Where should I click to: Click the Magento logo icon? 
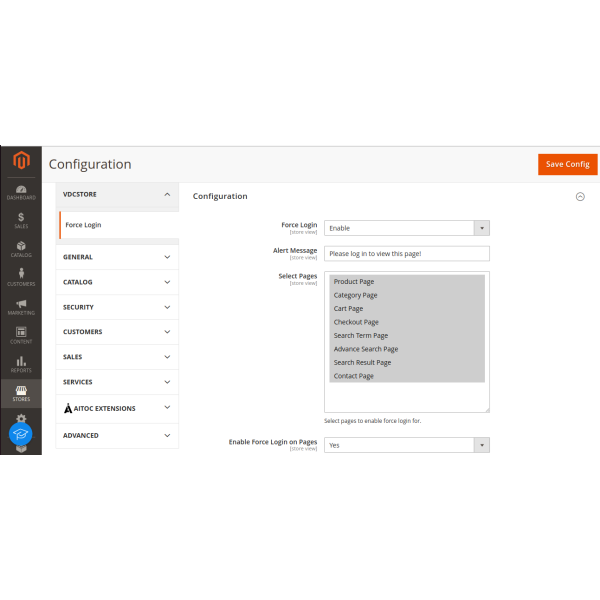tap(21, 162)
